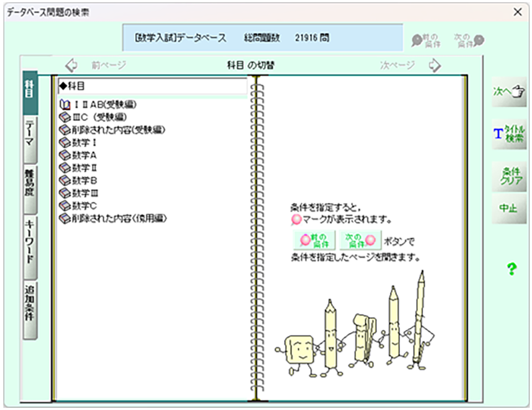
Task: Switch to the 追加条件 side tab
Action: point(30,310)
